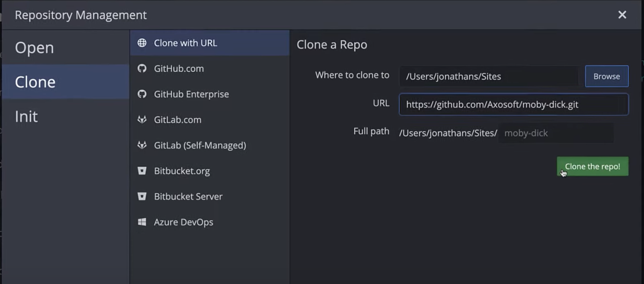This screenshot has height=284, width=644.
Task: Choose the Bitbucket.org entry
Action: tap(209, 171)
